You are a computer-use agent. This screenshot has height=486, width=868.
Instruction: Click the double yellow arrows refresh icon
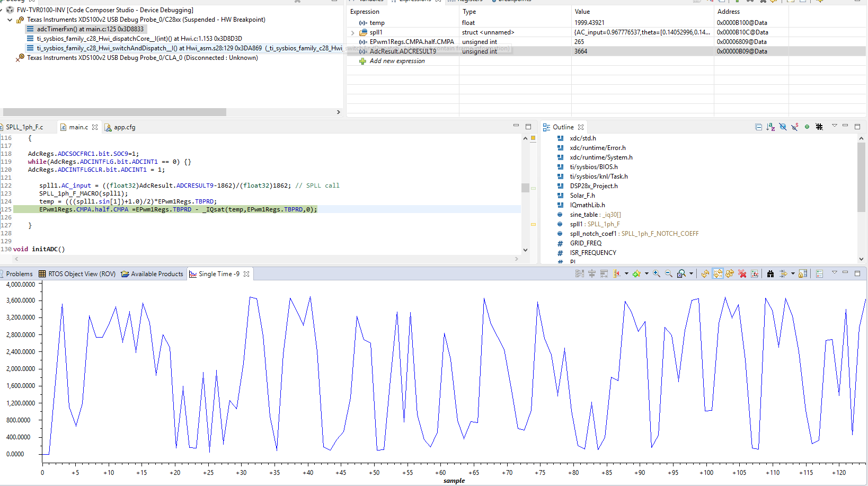click(730, 274)
